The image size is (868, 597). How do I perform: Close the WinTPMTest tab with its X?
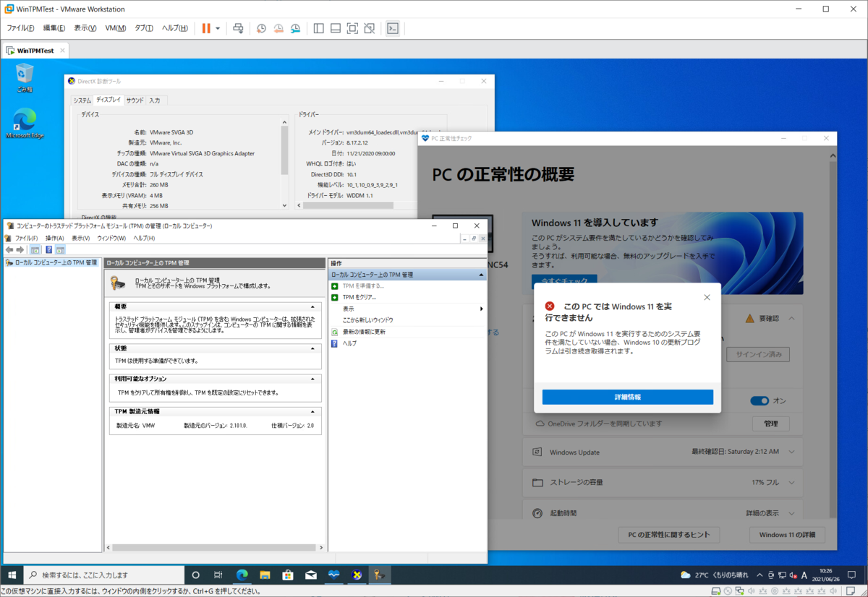point(62,51)
